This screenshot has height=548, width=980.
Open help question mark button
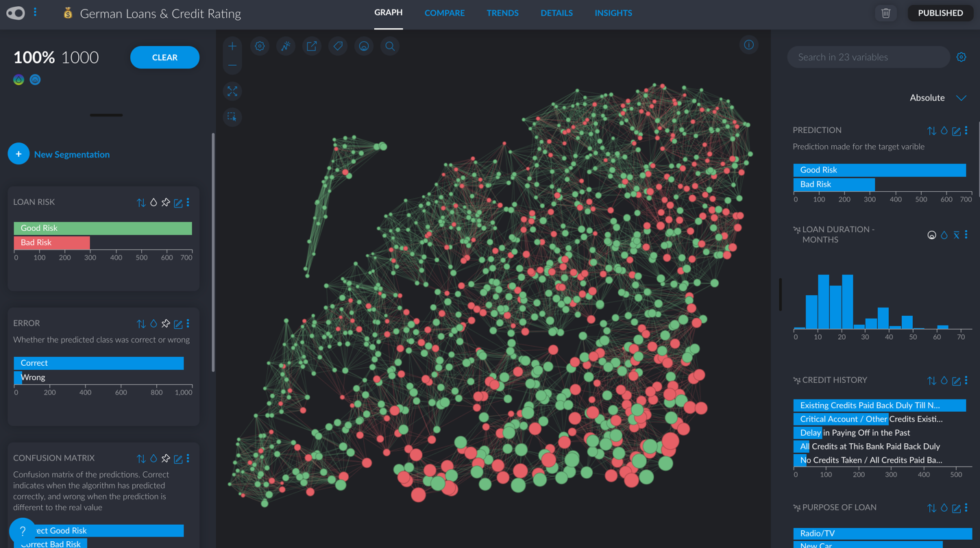point(22,531)
